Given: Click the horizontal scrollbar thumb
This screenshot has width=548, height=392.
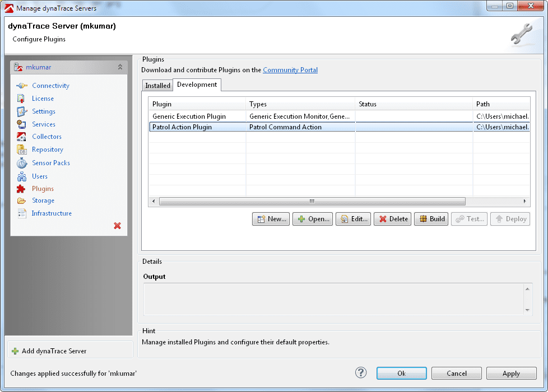Looking at the screenshot, I should [x=312, y=201].
